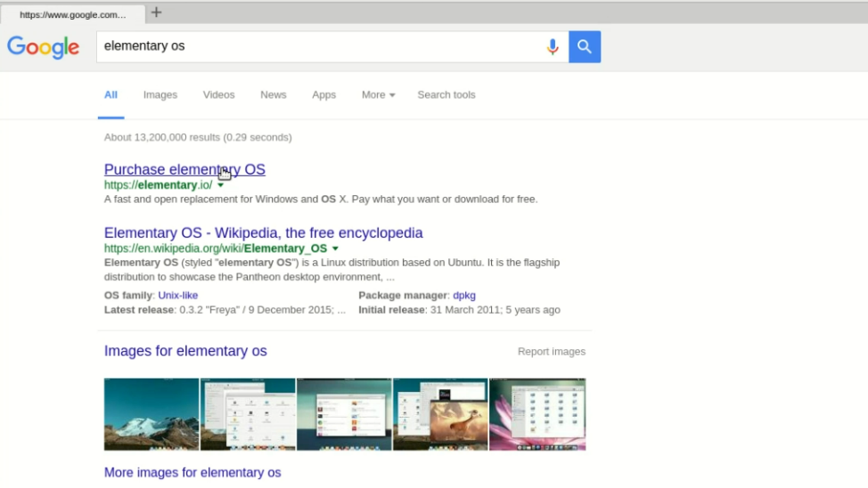Screen dimensions: 868x488
Task: Open Images for elementary os heading
Action: [185, 351]
